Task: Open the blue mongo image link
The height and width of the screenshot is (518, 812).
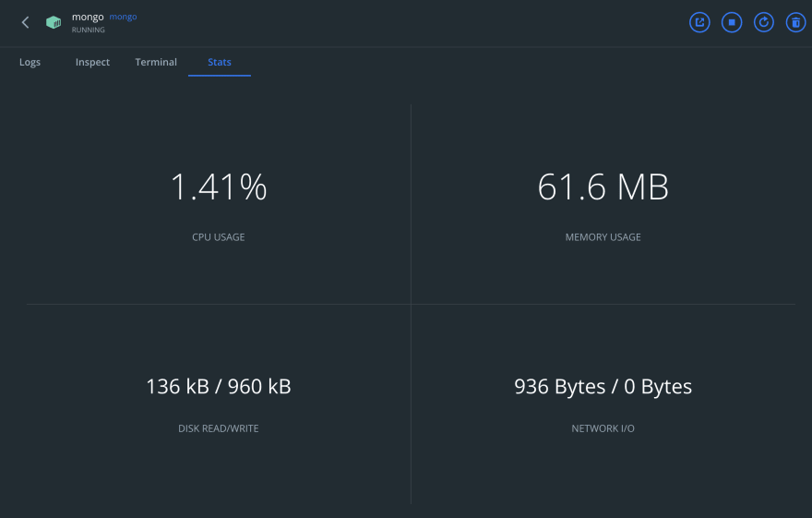Action: 123,17
